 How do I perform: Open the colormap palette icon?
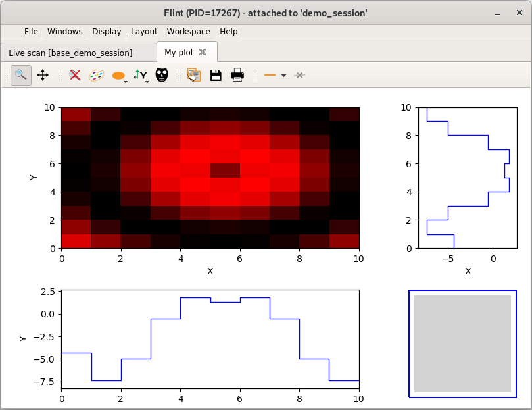(x=97, y=75)
